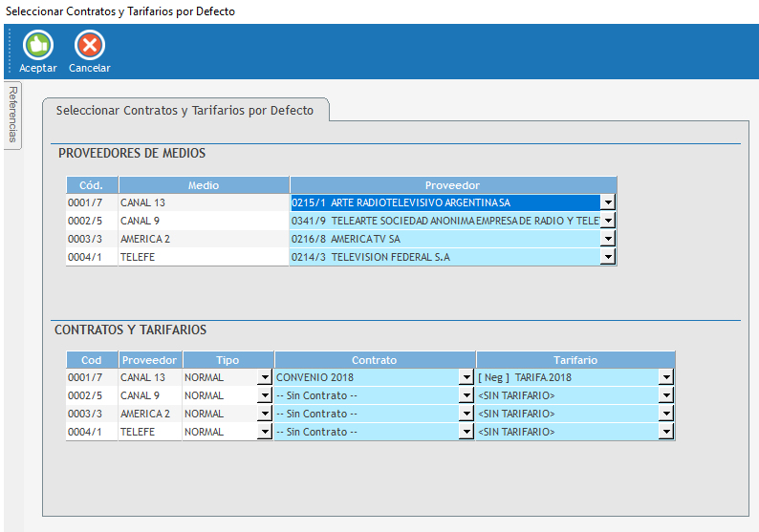The height and width of the screenshot is (532, 759).
Task: Open the Referencias side tab
Action: (x=13, y=114)
